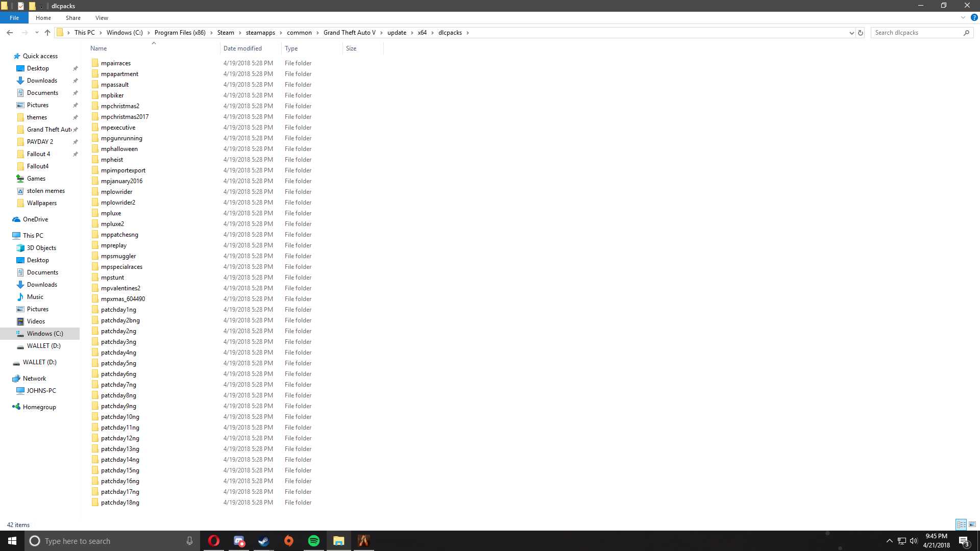
Task: Select the mpheist folder
Action: click(x=112, y=160)
